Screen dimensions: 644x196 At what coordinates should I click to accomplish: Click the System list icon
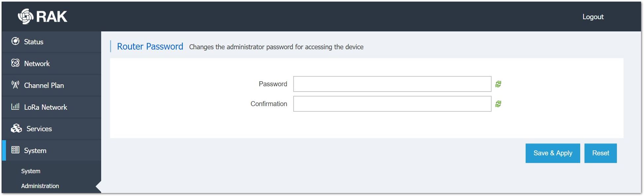pyautogui.click(x=15, y=150)
